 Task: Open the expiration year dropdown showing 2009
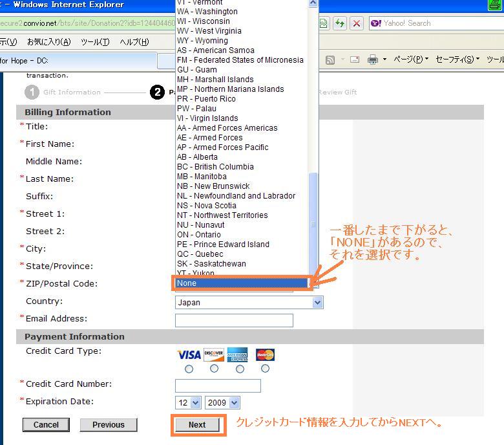pos(222,402)
